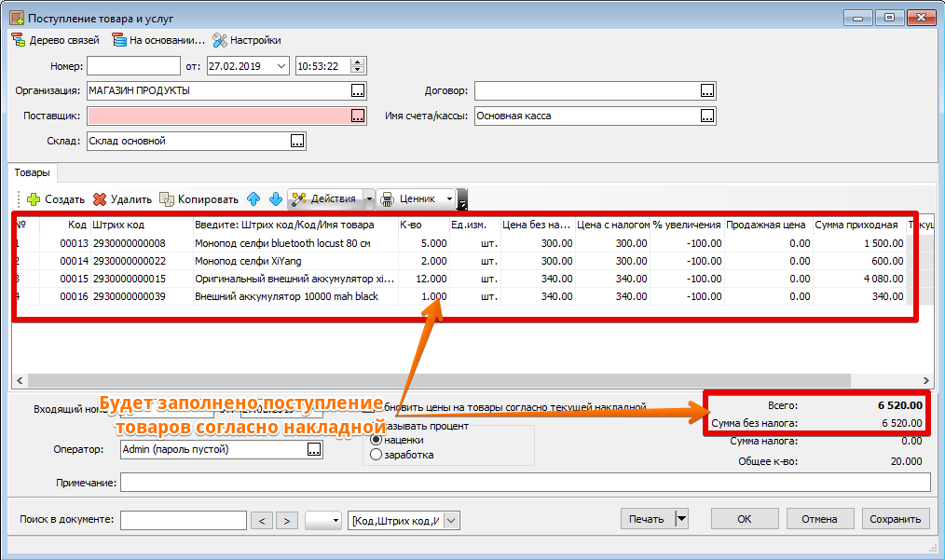Click sum cell 4 080.00
The image size is (945, 560).
tap(859, 280)
